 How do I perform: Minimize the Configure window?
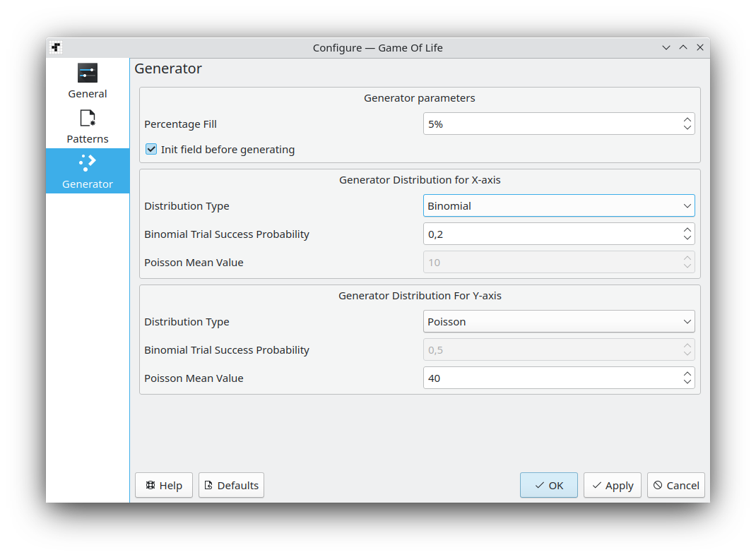pyautogui.click(x=666, y=47)
